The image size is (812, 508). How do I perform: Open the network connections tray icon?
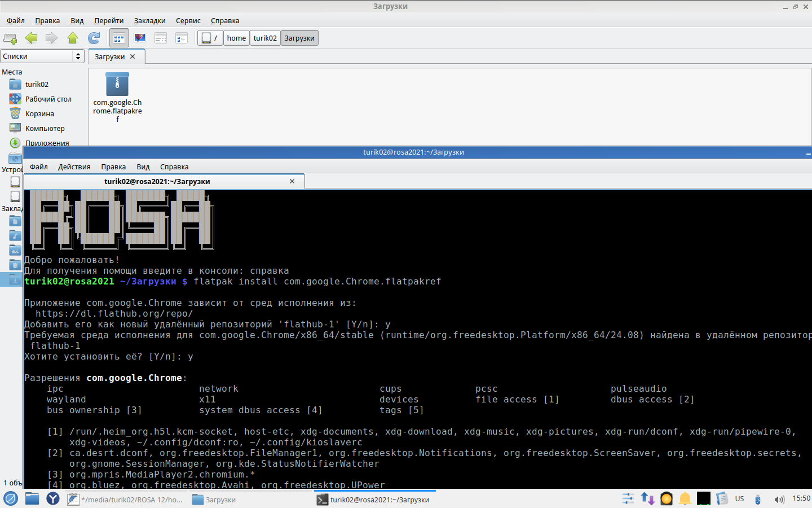(647, 499)
